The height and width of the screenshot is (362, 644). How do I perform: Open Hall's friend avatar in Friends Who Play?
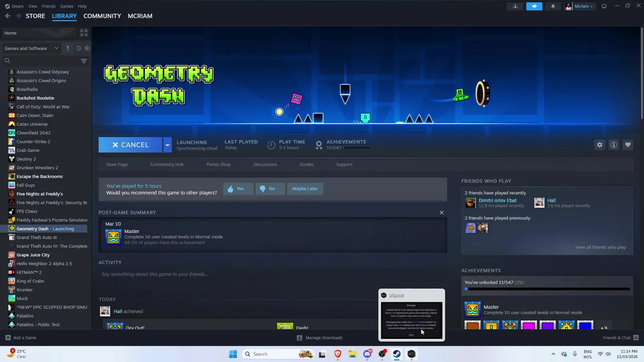coord(539,203)
